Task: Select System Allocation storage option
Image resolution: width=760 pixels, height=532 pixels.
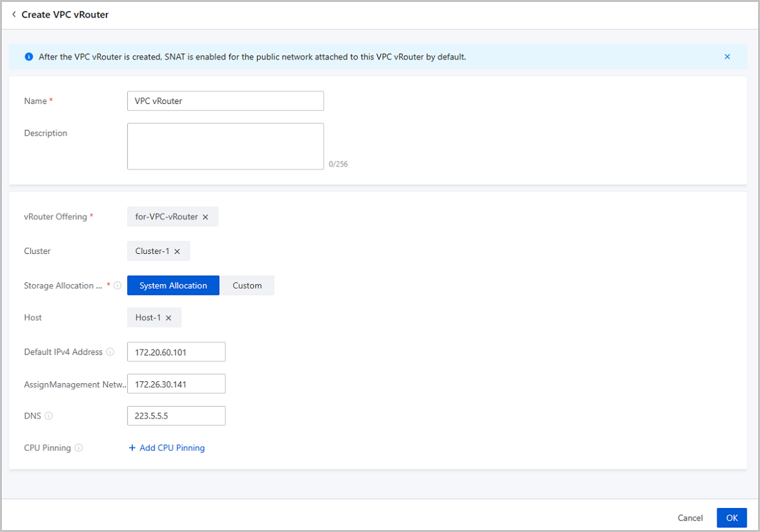Action: tap(173, 286)
